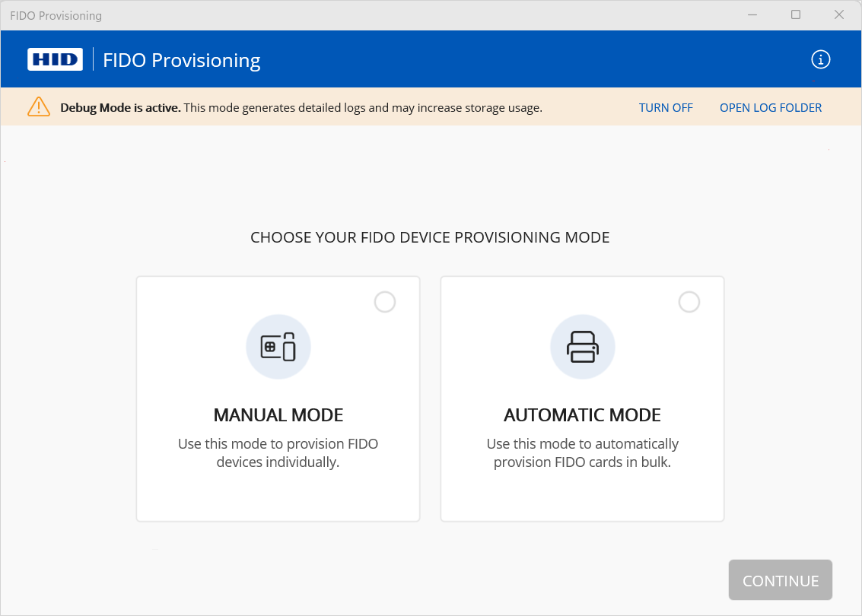Minimize the FIDO Provisioning window
Image resolution: width=862 pixels, height=616 pixels.
point(752,15)
